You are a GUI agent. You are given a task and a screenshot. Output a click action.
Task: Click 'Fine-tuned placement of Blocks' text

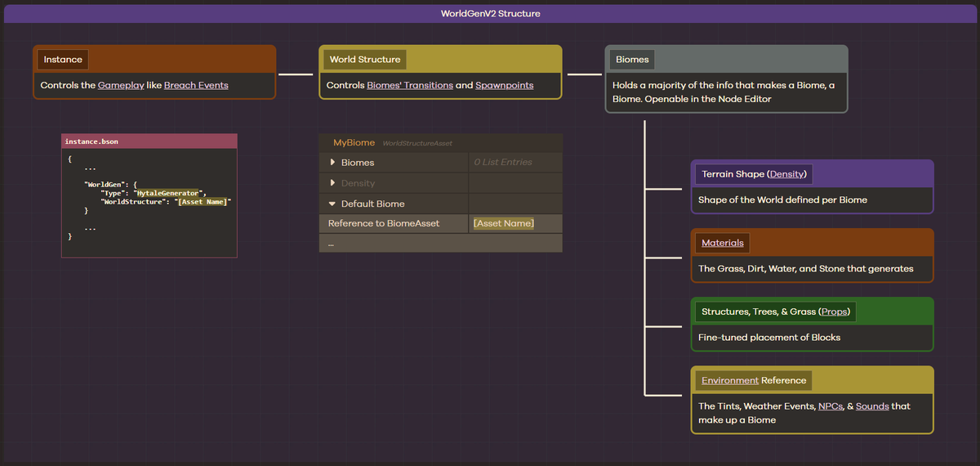[x=769, y=338]
